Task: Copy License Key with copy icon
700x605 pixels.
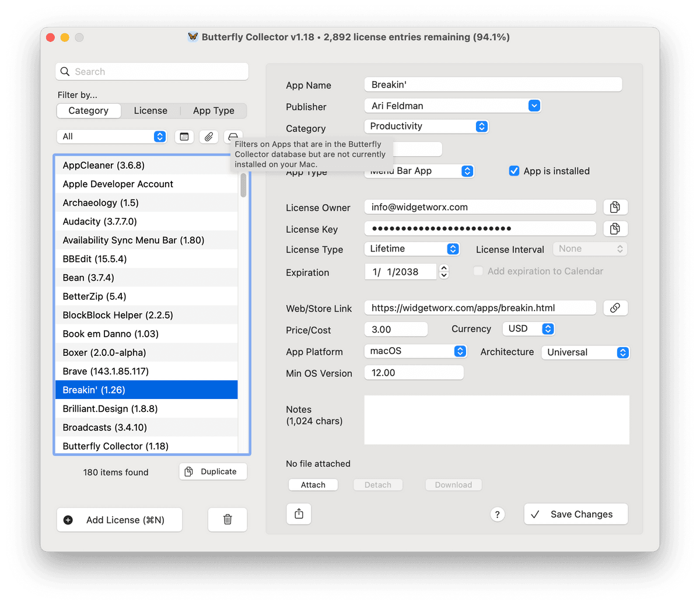Action: [x=615, y=229]
